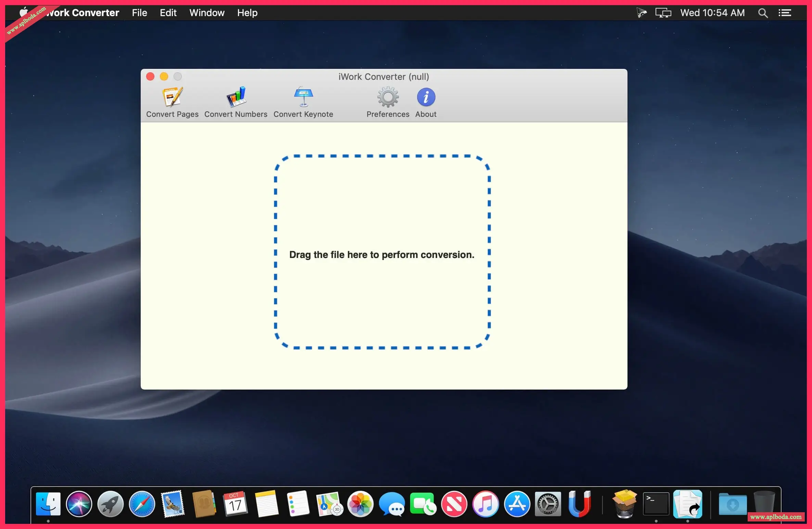Open System Preferences in the Dock
This screenshot has width=812, height=529.
548,504
